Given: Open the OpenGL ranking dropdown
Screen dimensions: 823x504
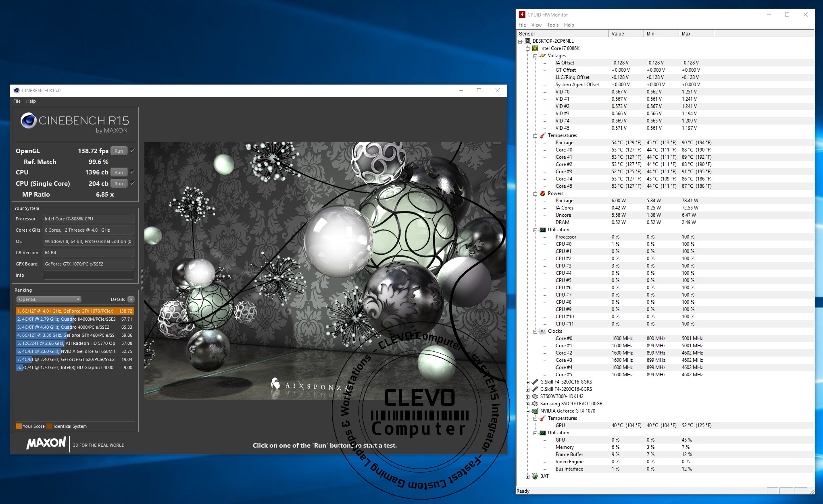Looking at the screenshot, I should [x=49, y=299].
